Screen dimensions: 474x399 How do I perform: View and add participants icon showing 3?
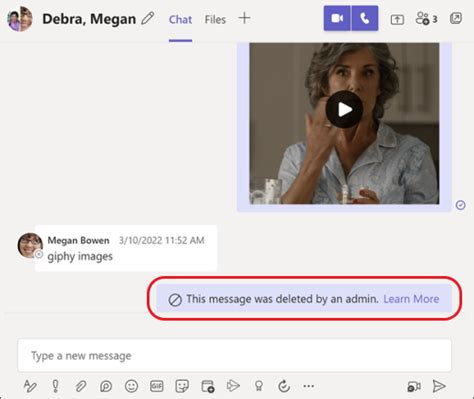426,19
